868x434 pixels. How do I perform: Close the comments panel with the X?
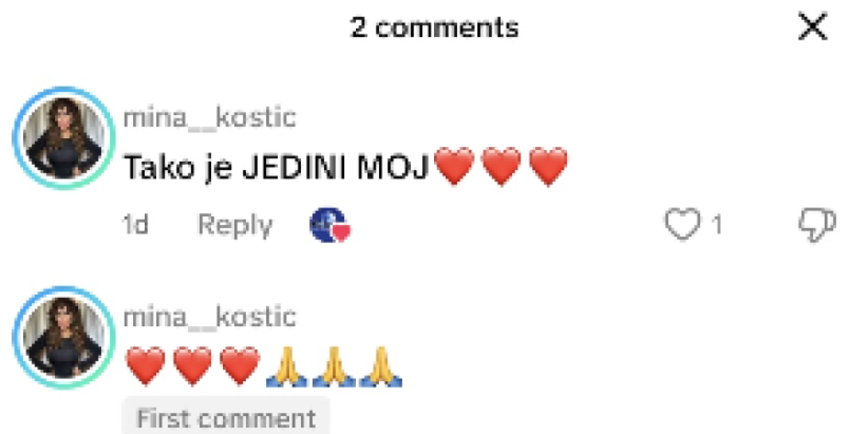point(812,28)
